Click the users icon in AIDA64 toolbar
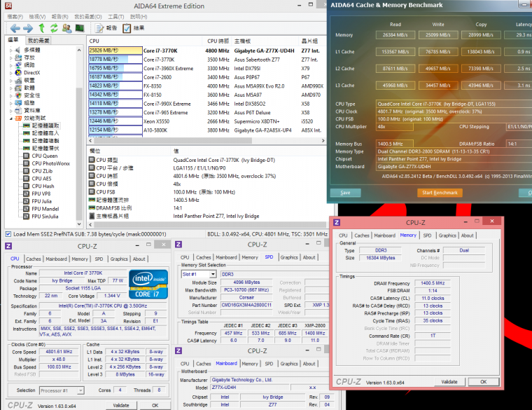 click(x=66, y=28)
